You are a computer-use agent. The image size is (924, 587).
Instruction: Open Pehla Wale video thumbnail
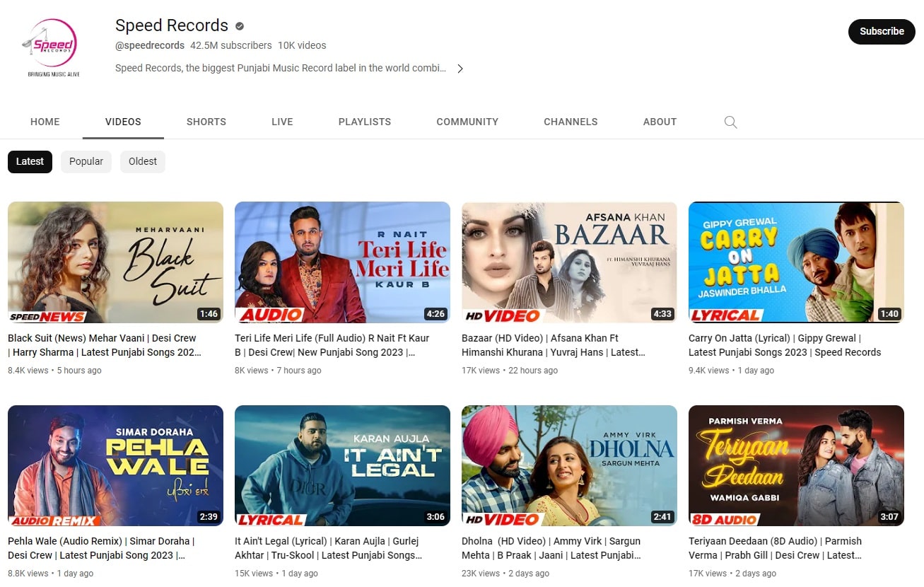(x=115, y=465)
